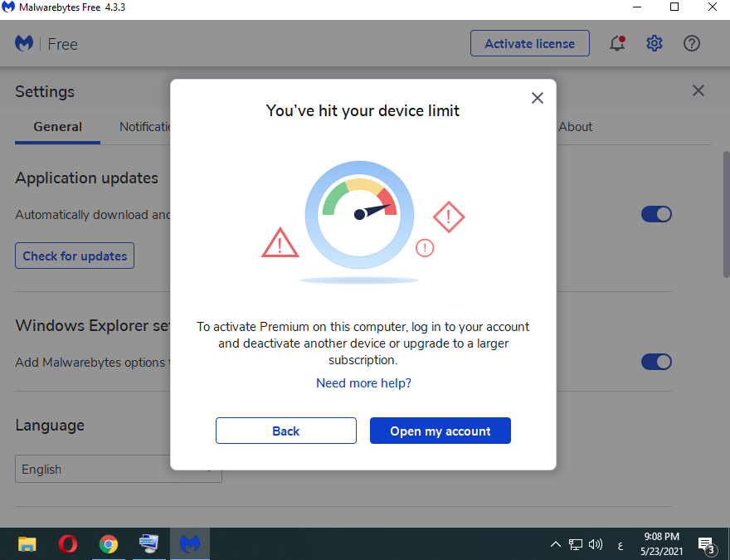Screen dimensions: 730x560
Task: Open the notifications bell
Action: 617,43
